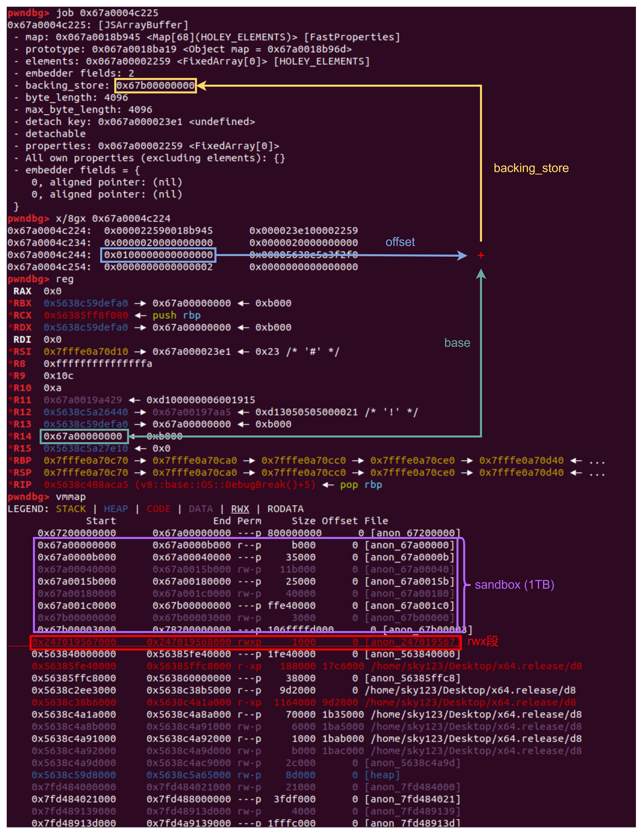Screen dimensions: 644x836
Task: Click the yellow-boxed backing_store address 0x67b00000000
Action: click(155, 85)
